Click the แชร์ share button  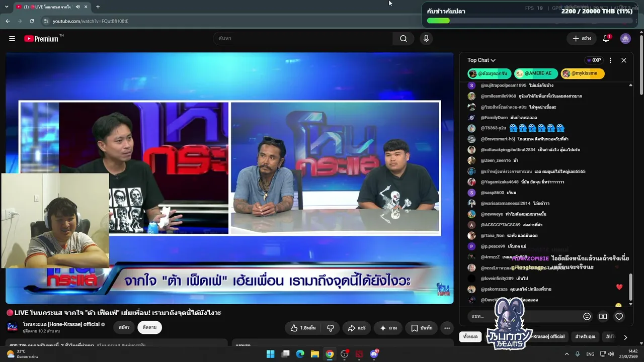click(x=357, y=328)
